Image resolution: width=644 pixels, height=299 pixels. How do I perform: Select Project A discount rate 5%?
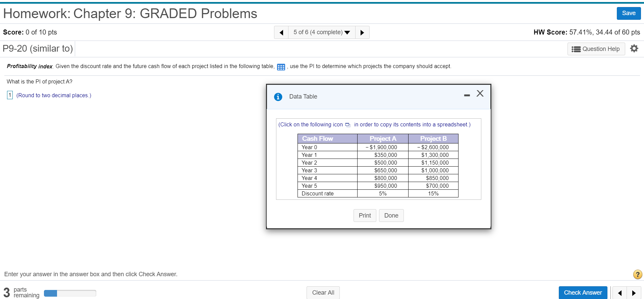click(x=383, y=193)
